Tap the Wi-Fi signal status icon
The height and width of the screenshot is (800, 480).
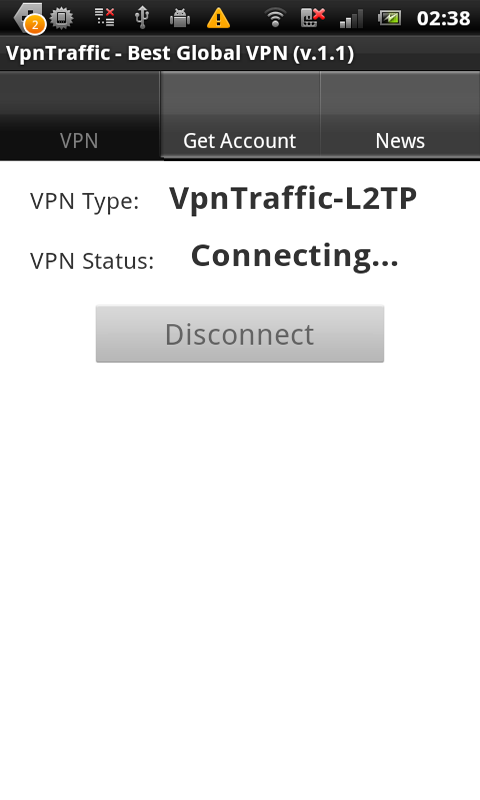[x=275, y=18]
